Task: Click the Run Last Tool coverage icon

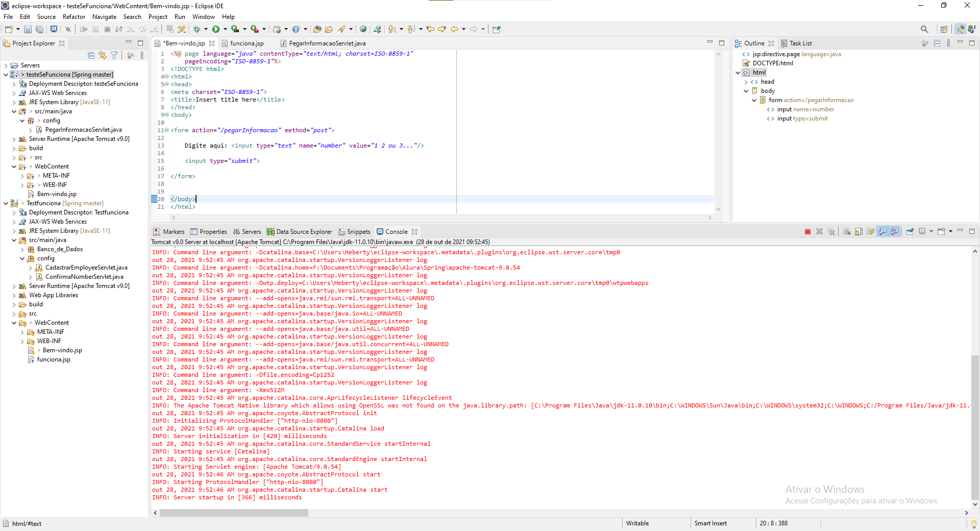Action: pos(235,29)
